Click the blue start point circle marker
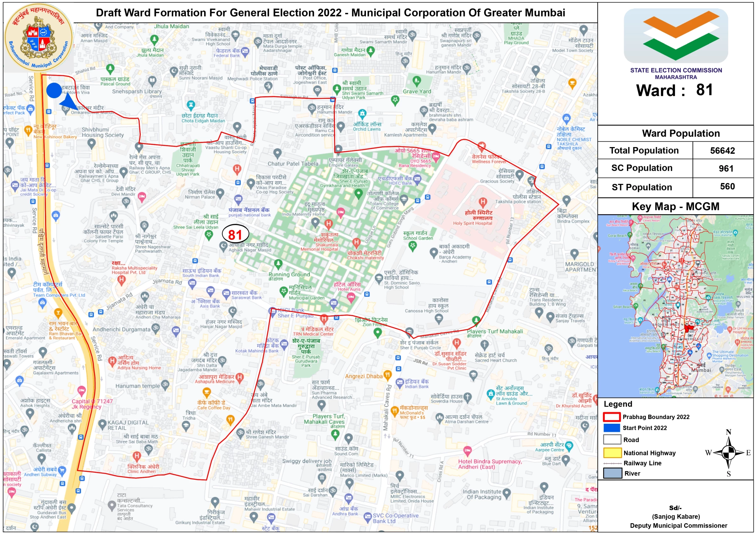The image size is (756, 534). [54, 90]
